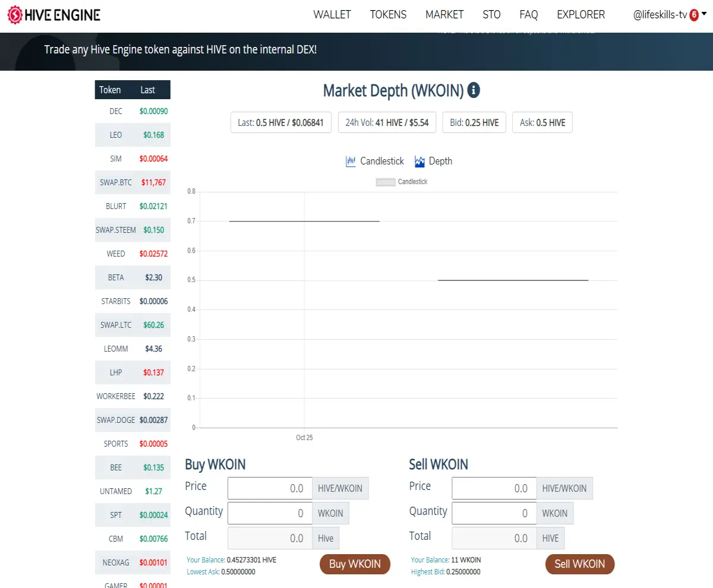Select the WORKERBEE token row

click(132, 396)
